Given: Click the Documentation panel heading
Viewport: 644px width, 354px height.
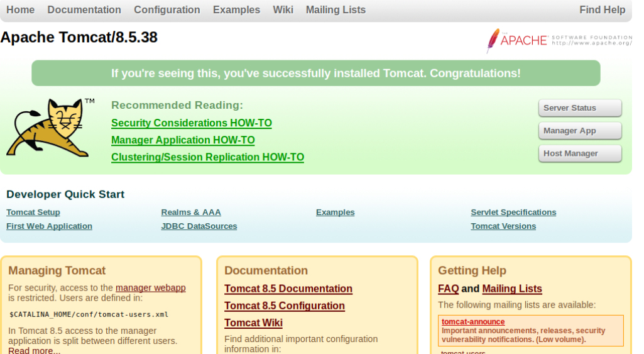Looking at the screenshot, I should [x=266, y=270].
